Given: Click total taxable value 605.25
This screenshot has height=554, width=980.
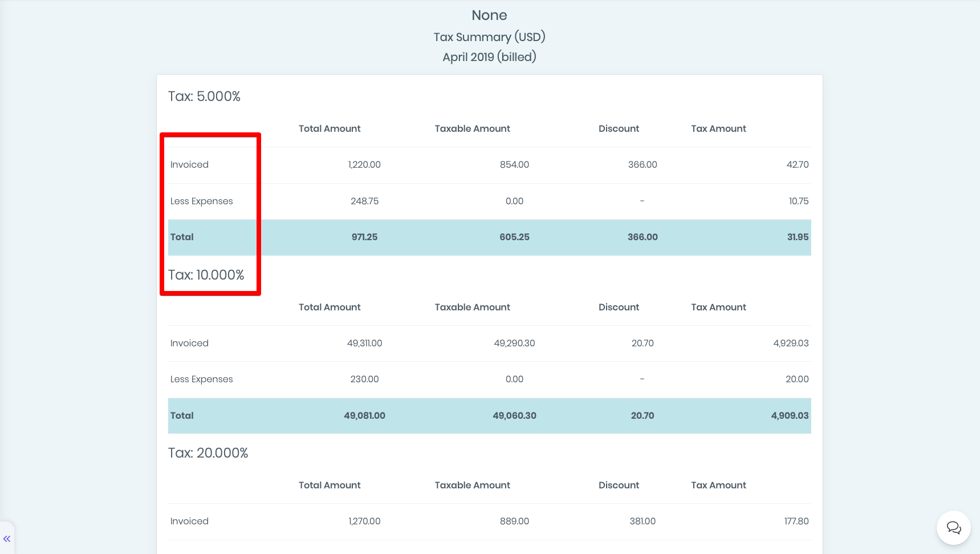Looking at the screenshot, I should [514, 237].
